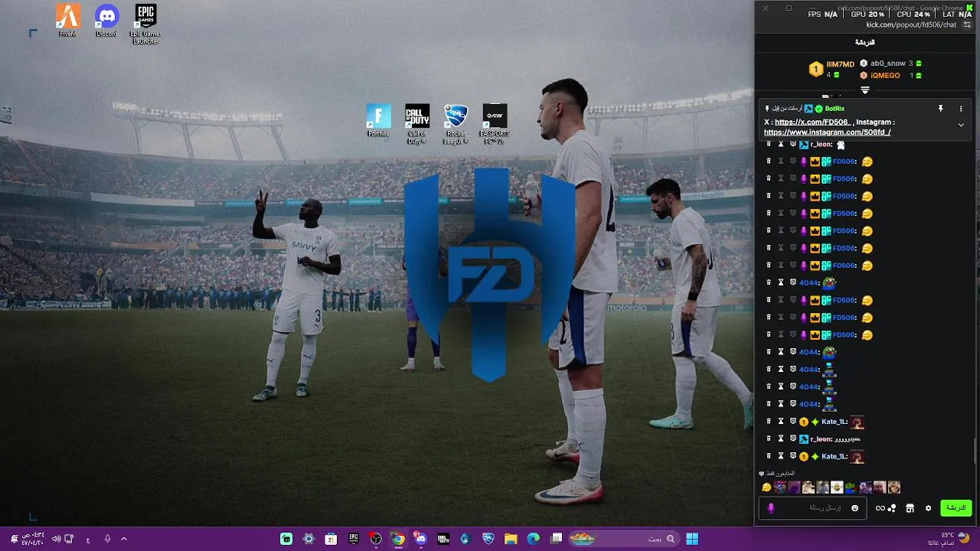This screenshot has width=980, height=551.
Task: Click the BotRix username in the pinned message
Action: [835, 109]
